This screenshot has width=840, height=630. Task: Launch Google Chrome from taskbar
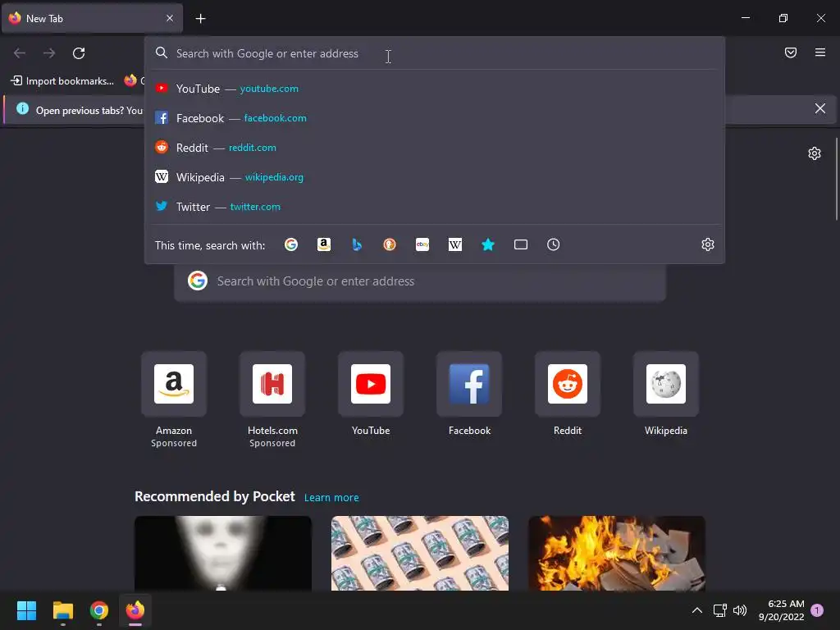tap(99, 610)
